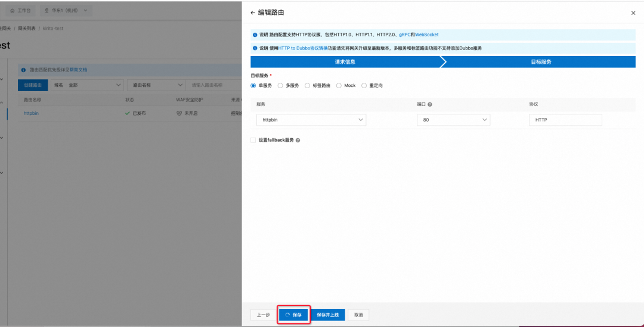Viewport: 644px width, 327px height.
Task: Click the green check icon beside 已发布
Action: point(128,113)
